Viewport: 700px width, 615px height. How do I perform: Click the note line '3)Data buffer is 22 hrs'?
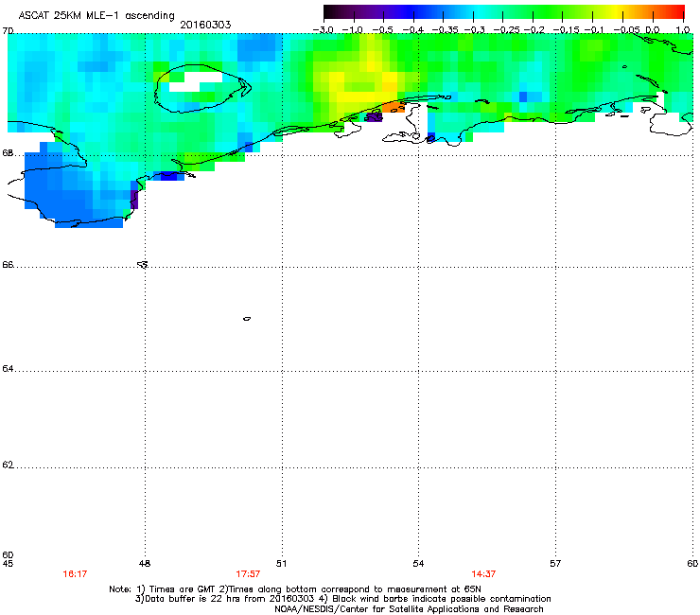(342, 599)
